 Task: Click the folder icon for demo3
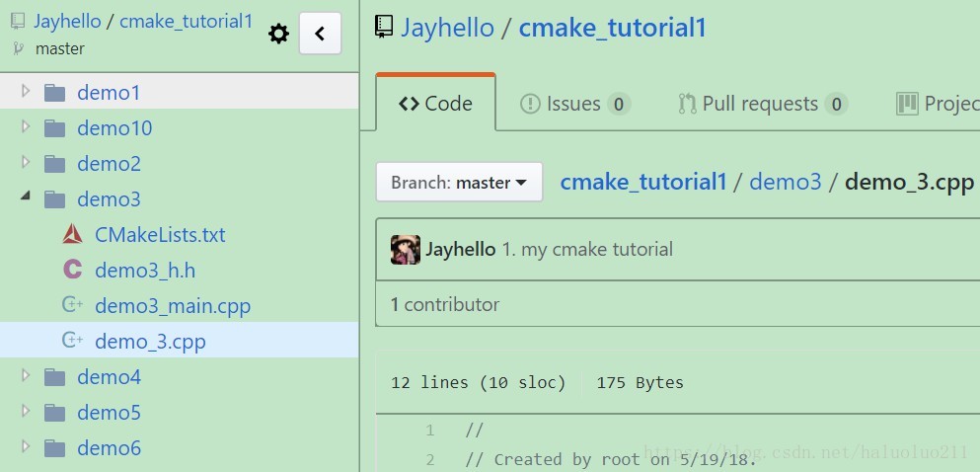point(55,199)
